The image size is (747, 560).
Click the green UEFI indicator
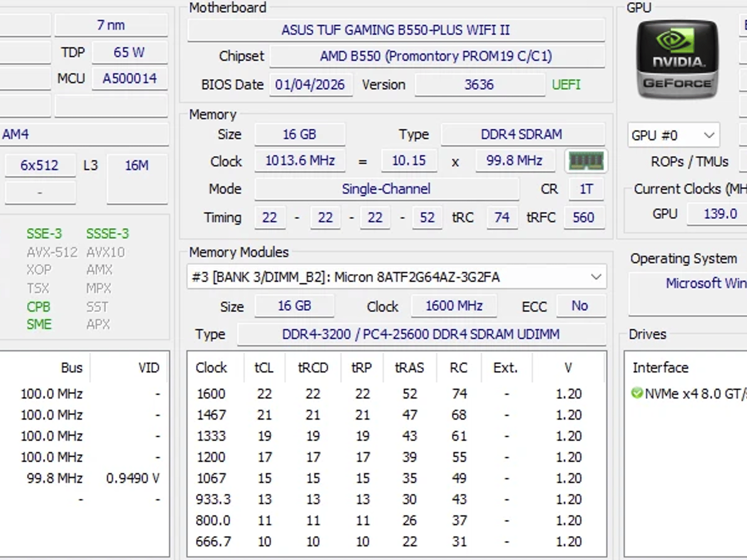(x=566, y=85)
